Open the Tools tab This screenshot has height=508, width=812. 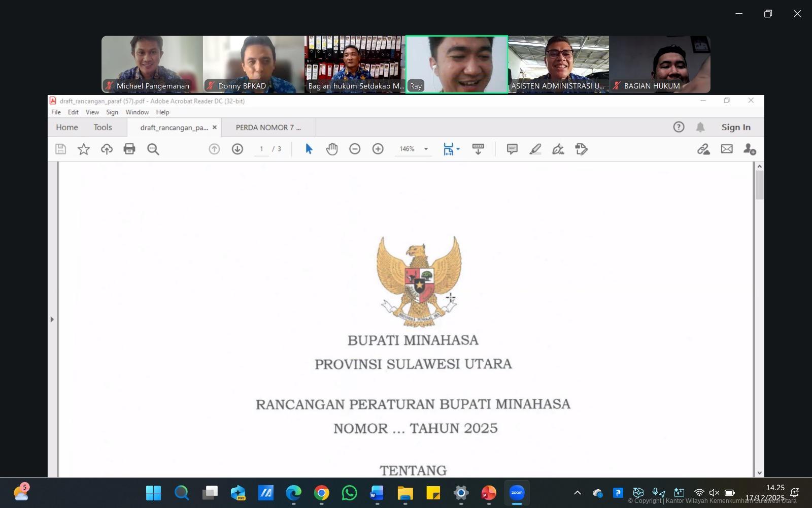coord(103,128)
